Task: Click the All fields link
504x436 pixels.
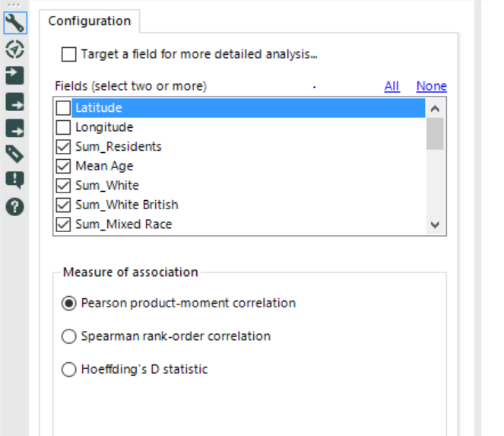Action: 391,86
